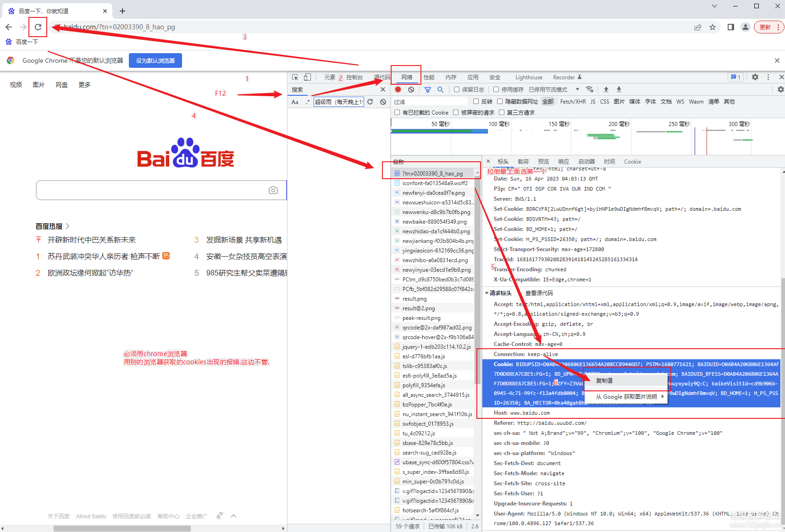
Task: Clear the DevTools search panel results
Action: pyautogui.click(x=383, y=102)
